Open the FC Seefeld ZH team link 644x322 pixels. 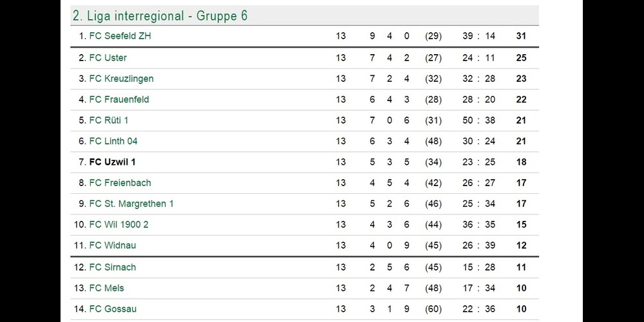(120, 36)
